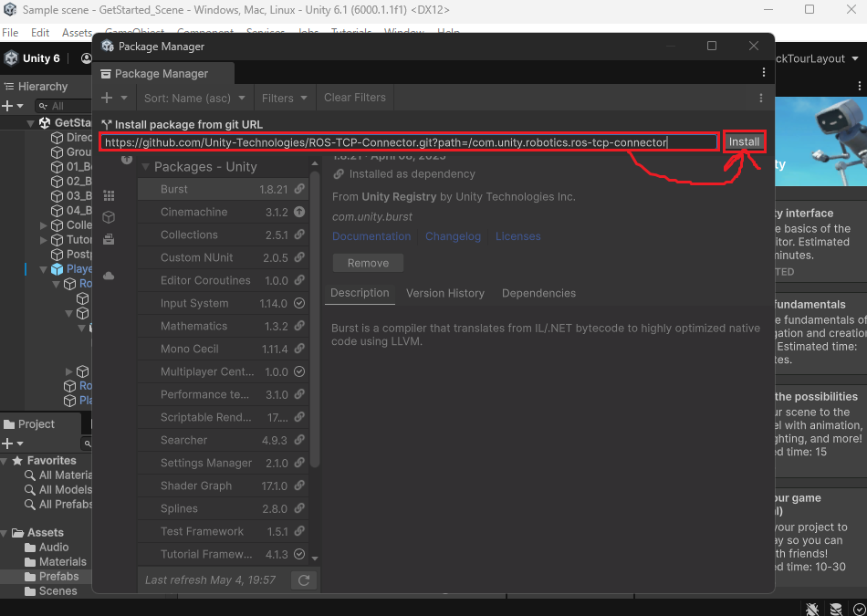Click the crossed-out bug debug icon in status bar
The image size is (867, 616).
(812, 609)
